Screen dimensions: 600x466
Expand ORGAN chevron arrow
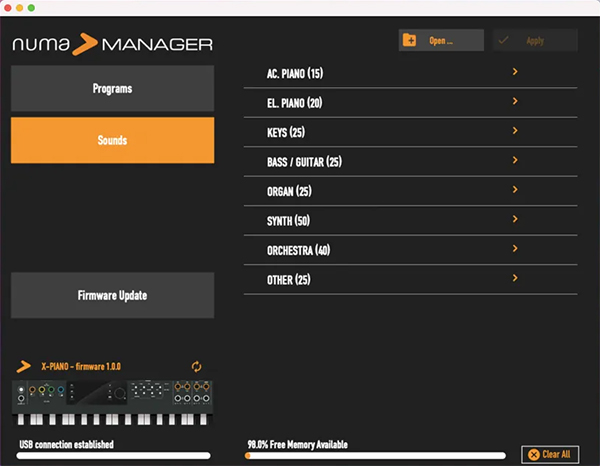515,189
